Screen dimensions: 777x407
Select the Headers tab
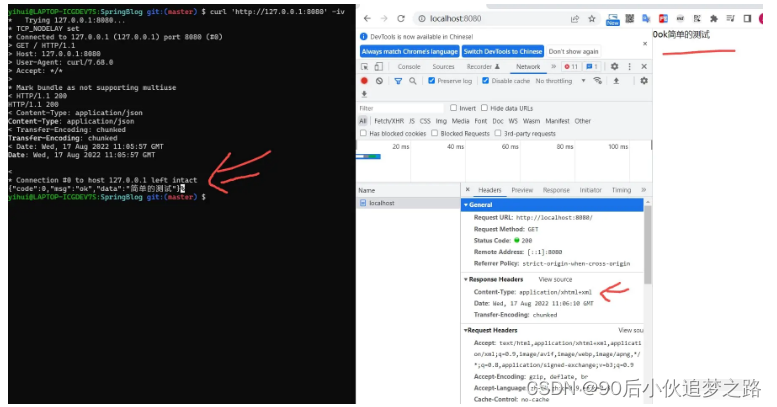click(x=490, y=190)
